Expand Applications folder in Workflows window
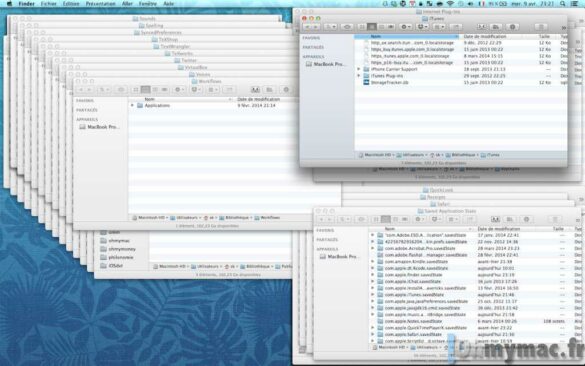The image size is (585, 366). pyautogui.click(x=132, y=106)
